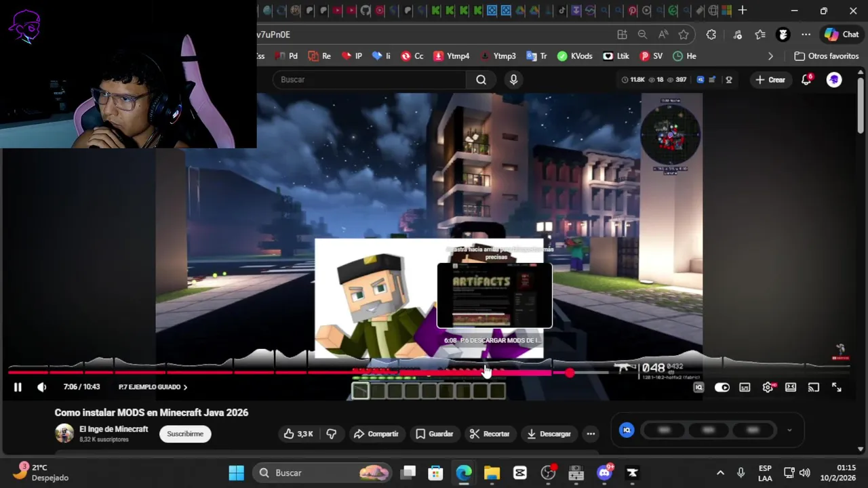Open File Explorer from the taskbar
The image size is (868, 488).
(x=492, y=472)
